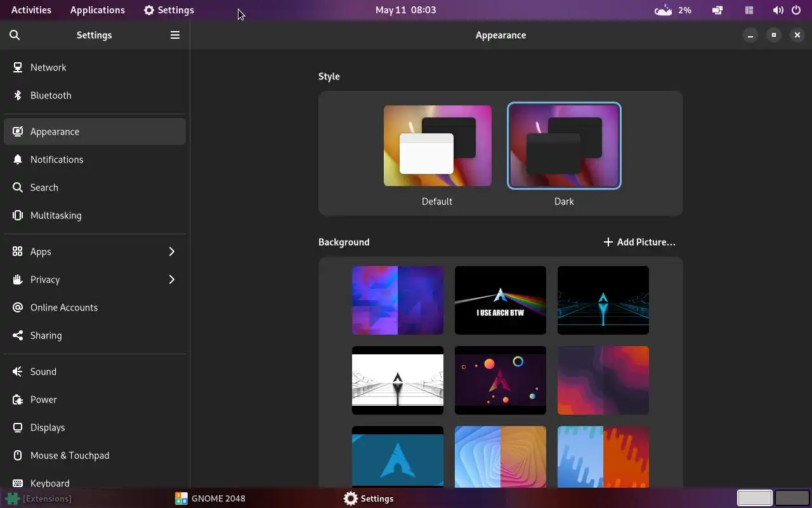Click the screen-sharing tray icon in top bar
Viewport: 812px width, 508px height.
[717, 10]
